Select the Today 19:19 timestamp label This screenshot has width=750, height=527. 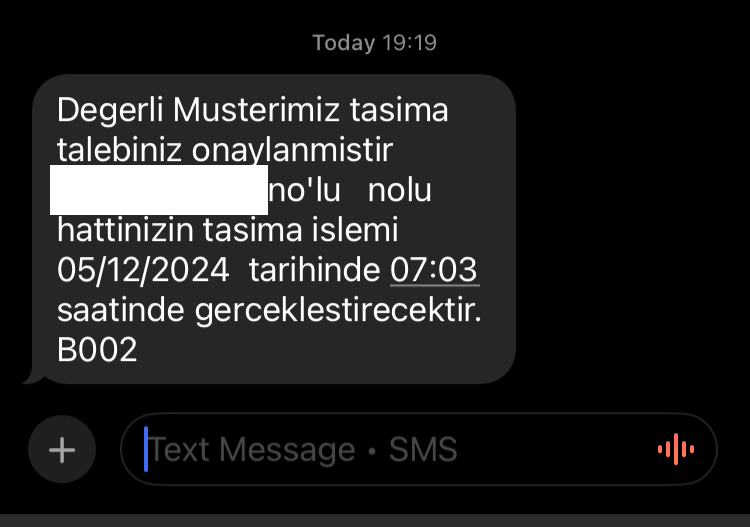(375, 43)
